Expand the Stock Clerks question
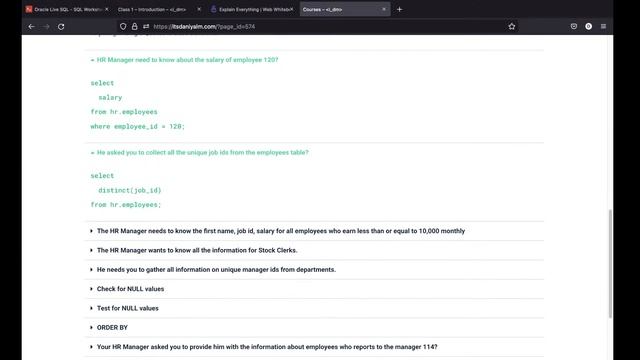 (314, 250)
